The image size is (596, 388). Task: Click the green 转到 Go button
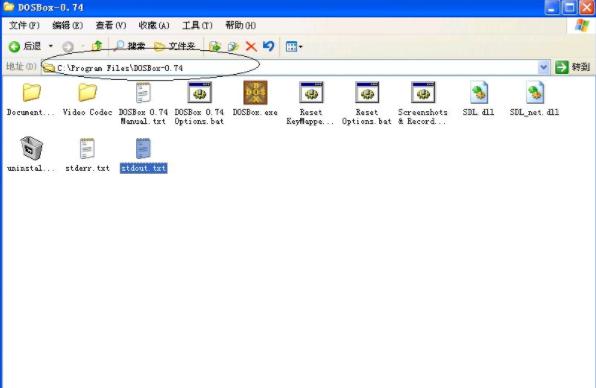pyautogui.click(x=573, y=67)
